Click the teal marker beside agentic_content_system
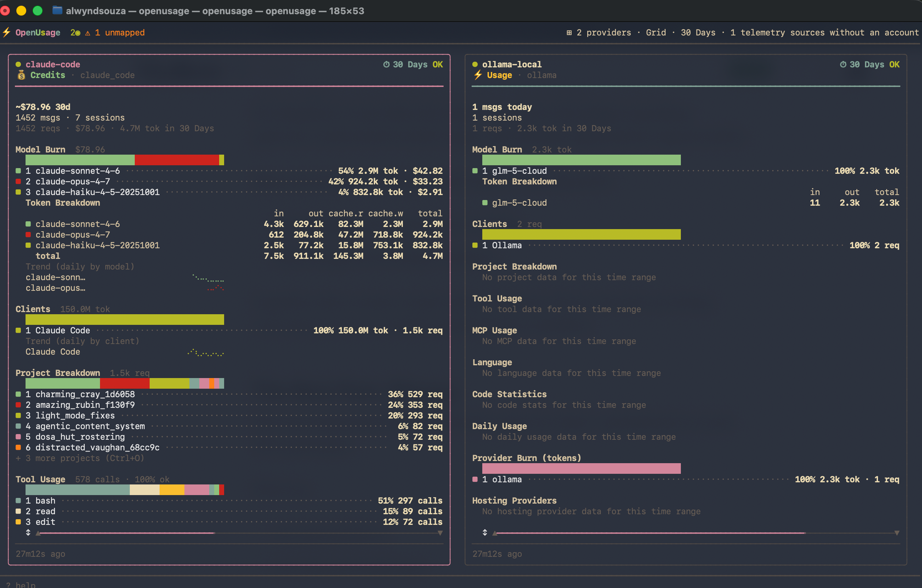This screenshot has width=922, height=588. 18,426
